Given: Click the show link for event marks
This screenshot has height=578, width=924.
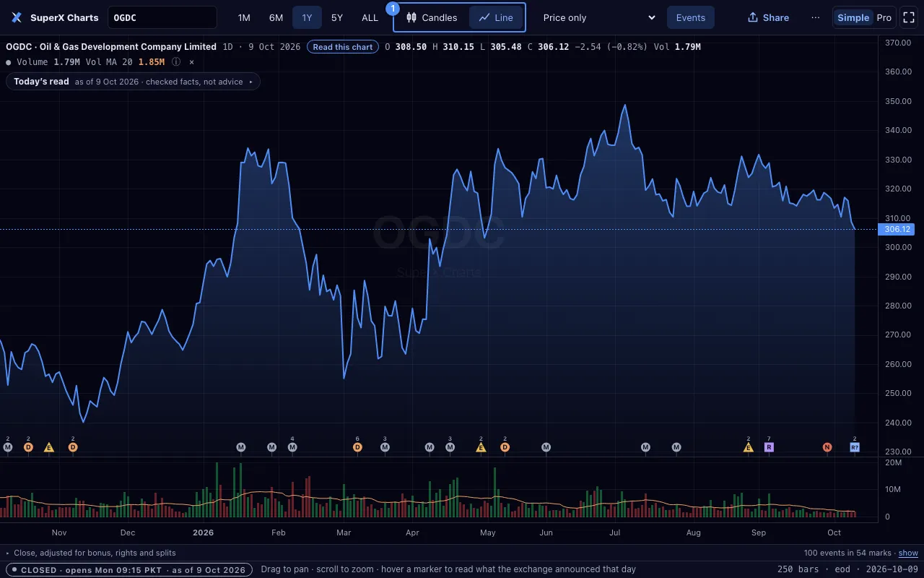Looking at the screenshot, I should point(908,553).
